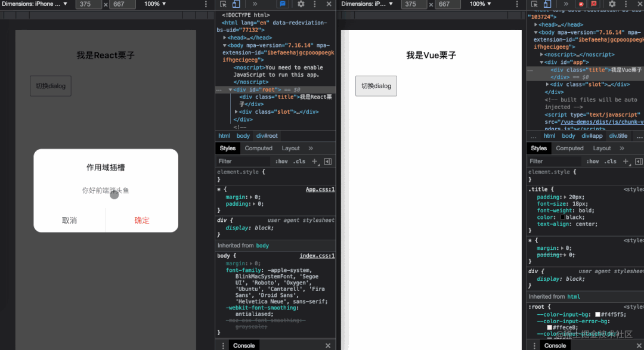Select the element inspector icon in right DevTools
Image resolution: width=644 pixels, height=350 pixels.
point(534,4)
